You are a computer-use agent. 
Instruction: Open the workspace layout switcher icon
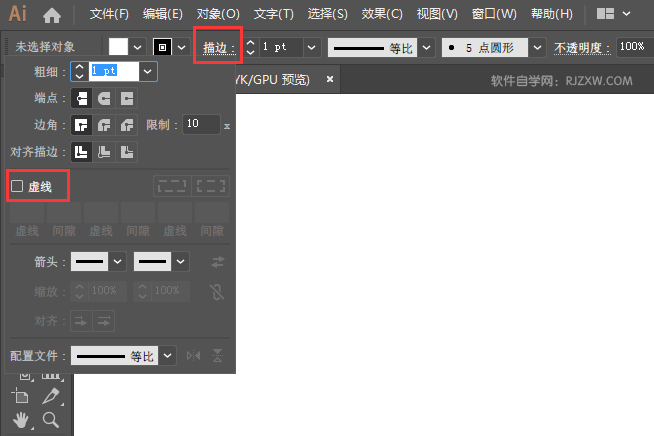coord(605,14)
